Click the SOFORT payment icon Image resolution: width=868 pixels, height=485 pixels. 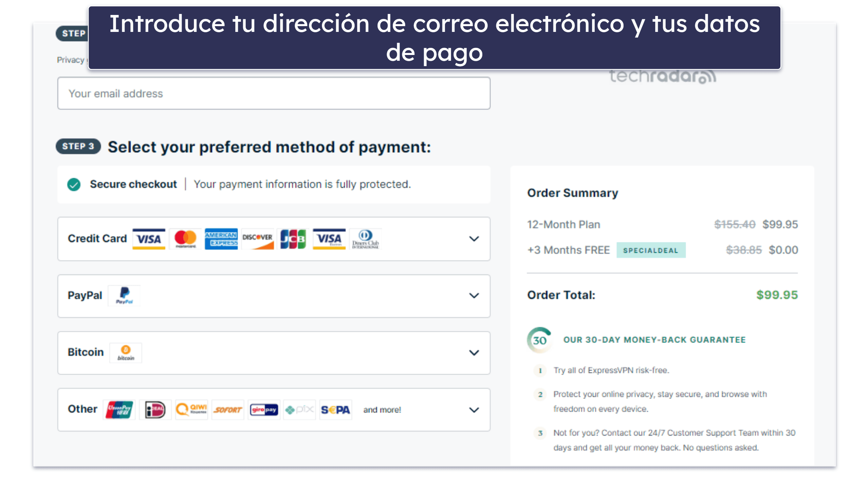point(228,410)
